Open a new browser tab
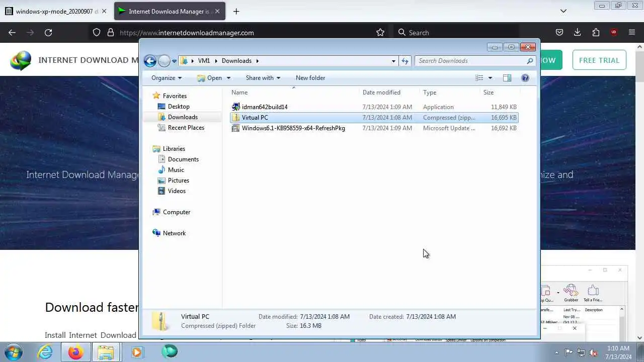Screen dimensions: 644x362 coord(236,11)
